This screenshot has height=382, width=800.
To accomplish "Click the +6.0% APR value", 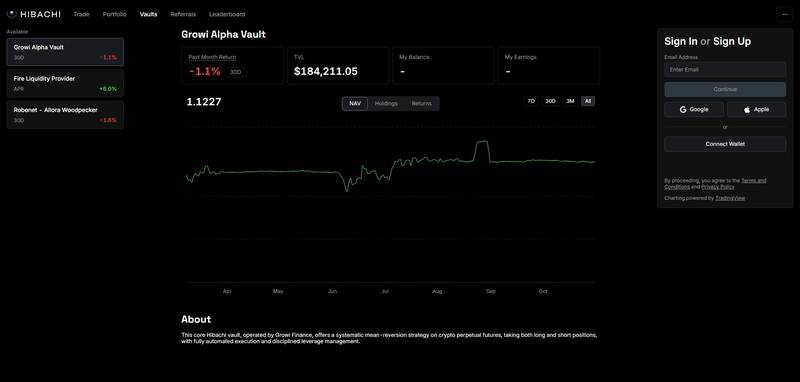I will (108, 89).
